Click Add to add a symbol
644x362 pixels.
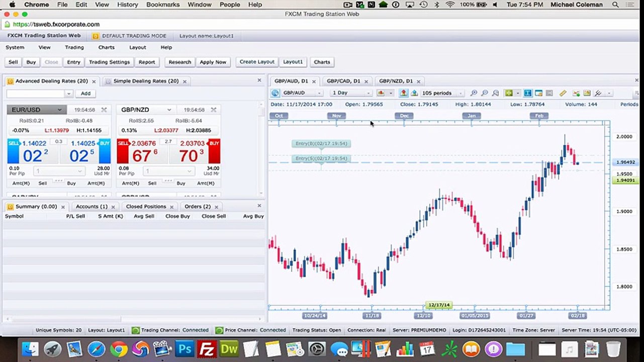85,94
